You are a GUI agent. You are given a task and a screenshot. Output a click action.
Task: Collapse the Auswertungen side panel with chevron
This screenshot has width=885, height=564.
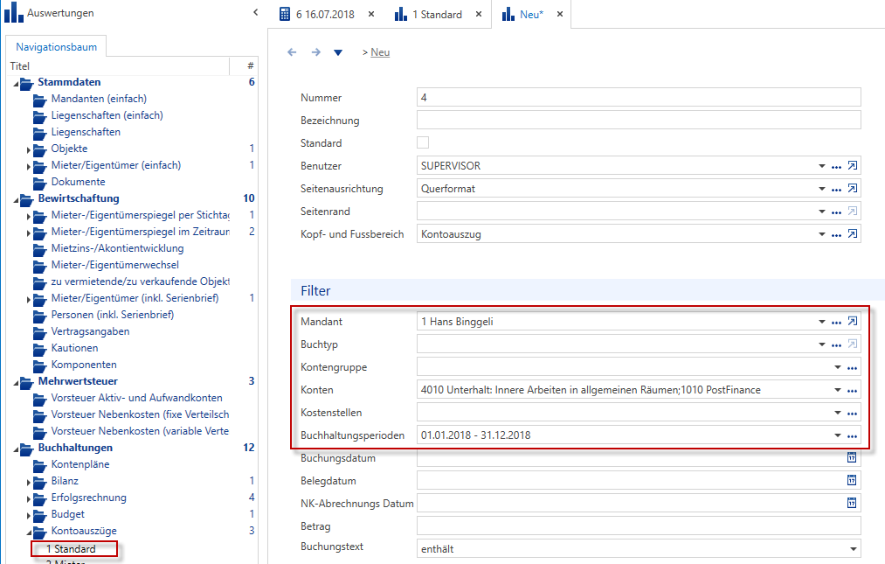(256, 12)
